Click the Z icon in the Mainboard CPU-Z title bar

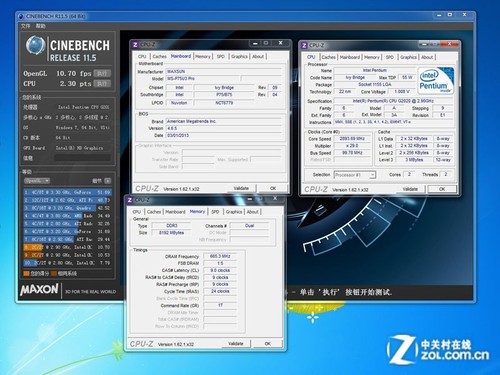[x=135, y=44]
